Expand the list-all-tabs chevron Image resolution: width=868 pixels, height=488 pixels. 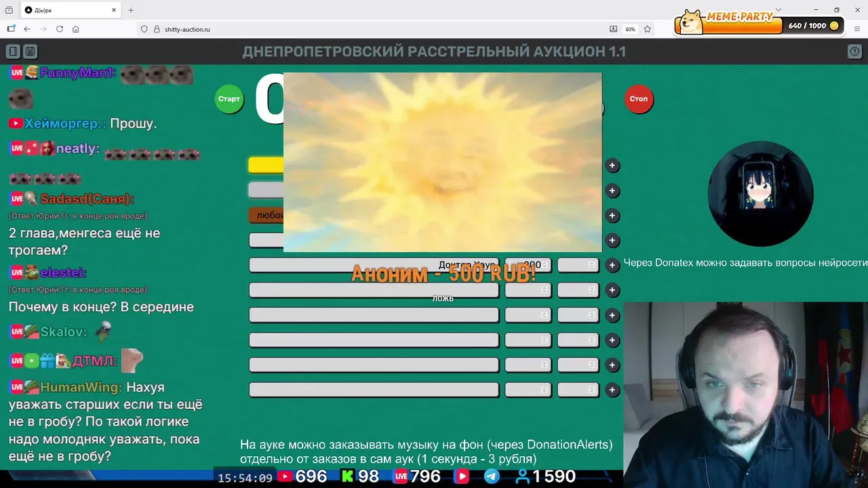click(778, 10)
